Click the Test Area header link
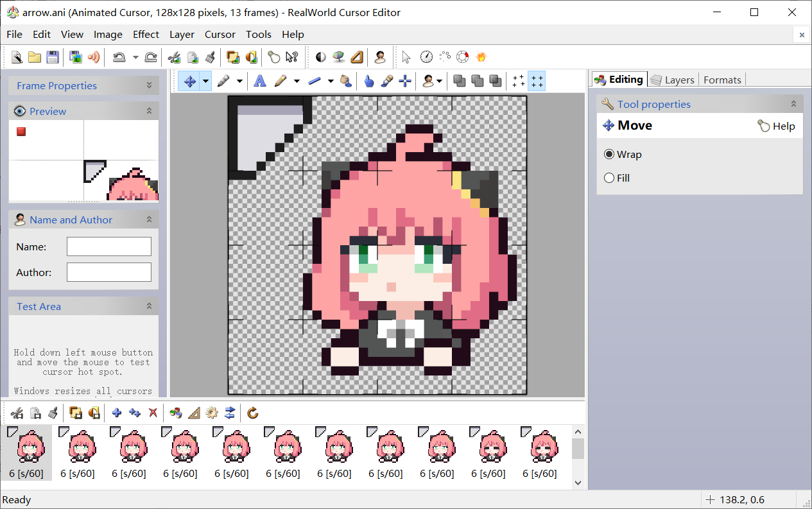This screenshot has width=812, height=509. (39, 307)
